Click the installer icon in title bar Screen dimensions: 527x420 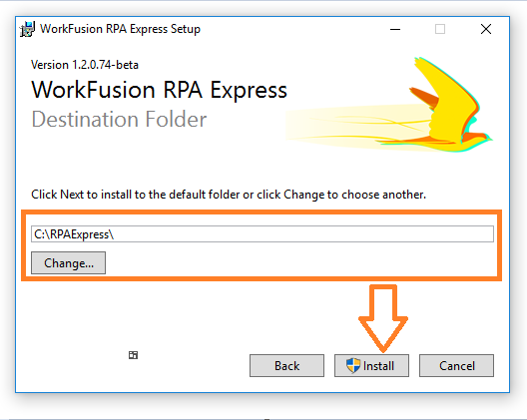click(27, 29)
